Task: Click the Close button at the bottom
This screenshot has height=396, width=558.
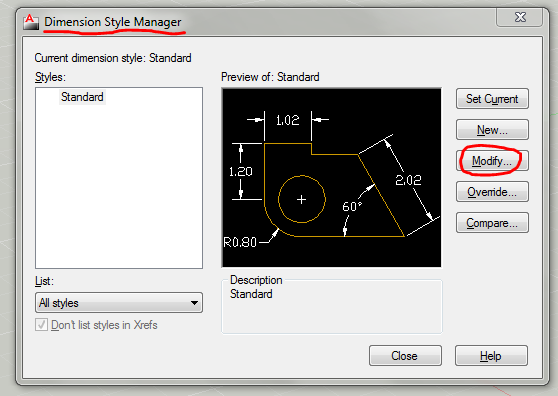Action: pos(405,355)
